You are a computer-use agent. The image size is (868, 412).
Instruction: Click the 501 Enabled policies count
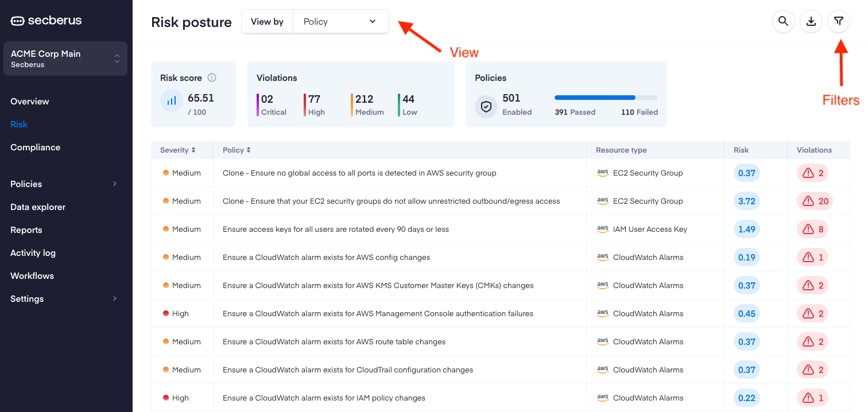pos(511,98)
